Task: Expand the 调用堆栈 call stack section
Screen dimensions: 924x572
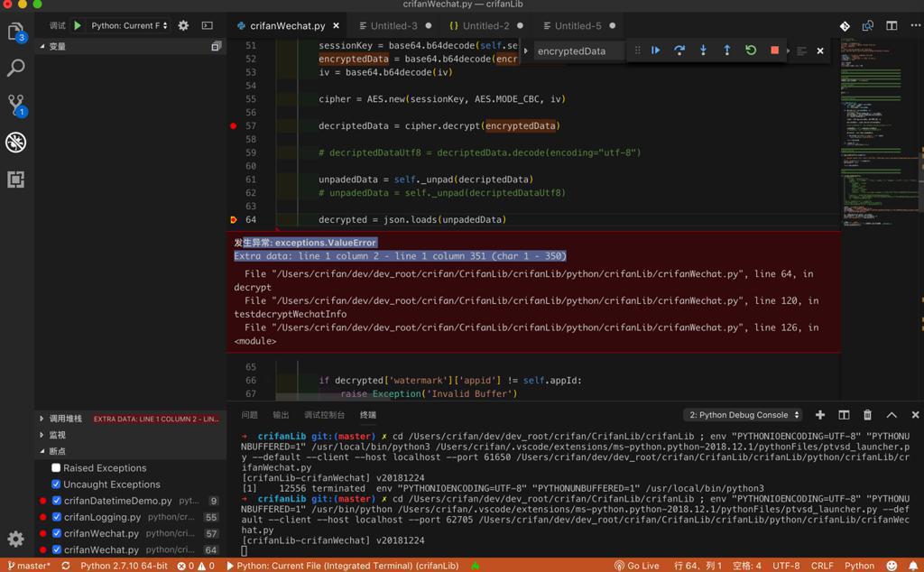Action: [x=65, y=419]
